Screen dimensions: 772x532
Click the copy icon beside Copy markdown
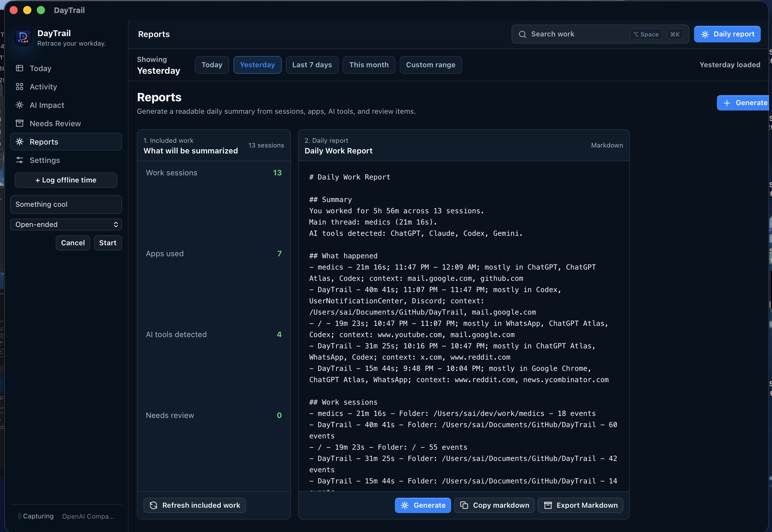pos(464,505)
